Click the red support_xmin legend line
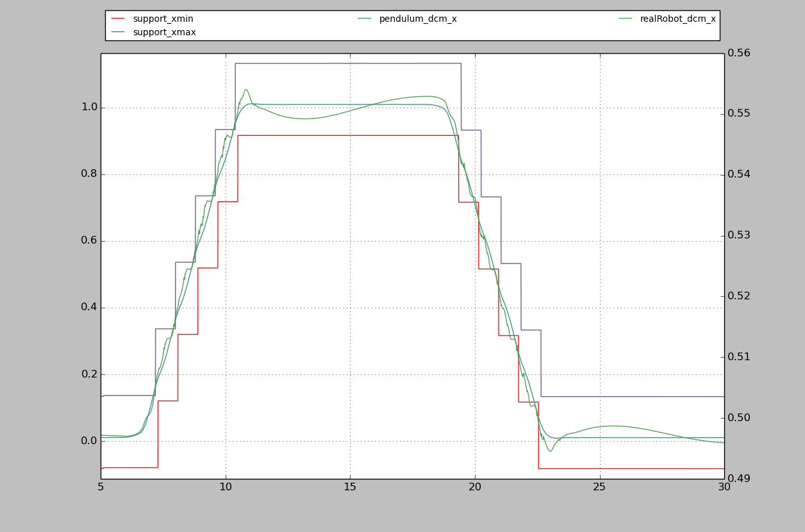 pos(118,19)
